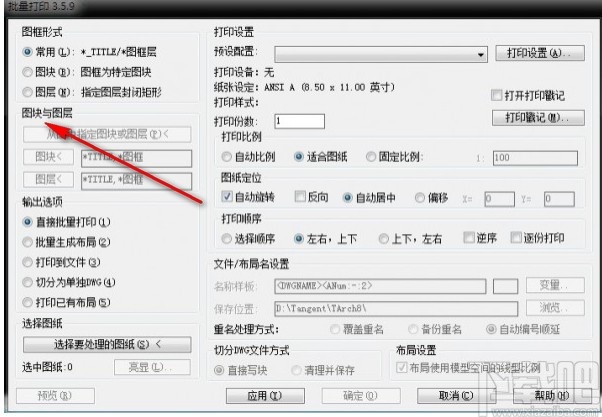Choose 切分为单独DWG output option
602x417 pixels.
point(27,282)
